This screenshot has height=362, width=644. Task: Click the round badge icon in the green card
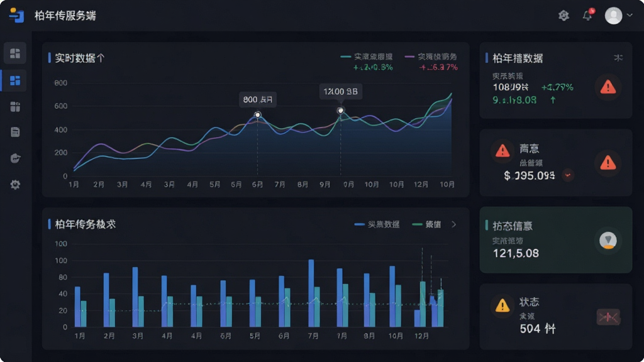pos(608,241)
